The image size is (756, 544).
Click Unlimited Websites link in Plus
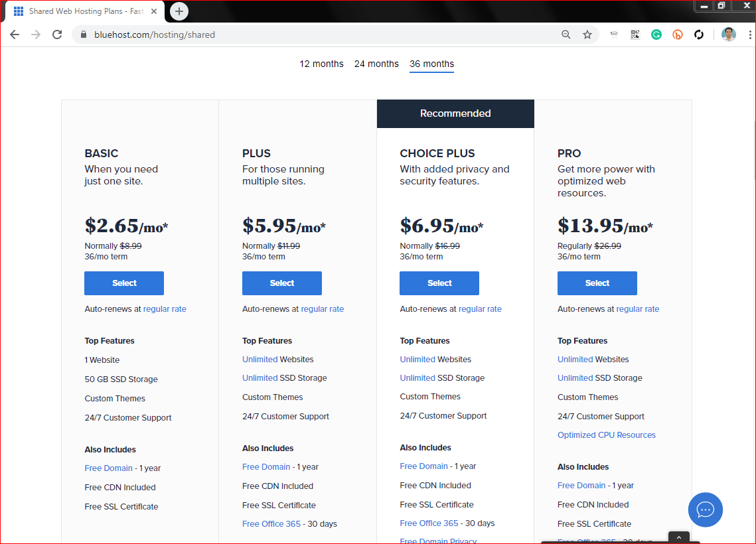260,360
